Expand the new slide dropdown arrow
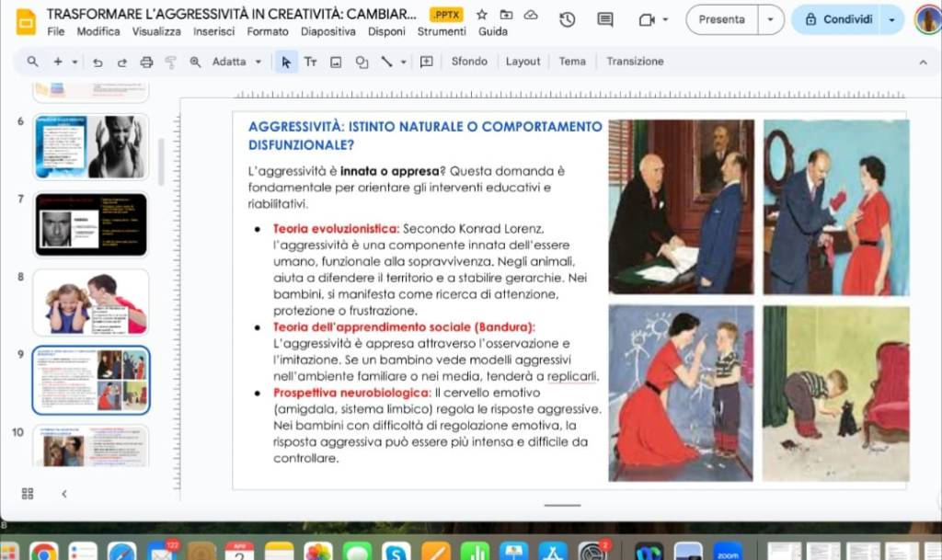Image resolution: width=942 pixels, height=560 pixels. [75, 62]
